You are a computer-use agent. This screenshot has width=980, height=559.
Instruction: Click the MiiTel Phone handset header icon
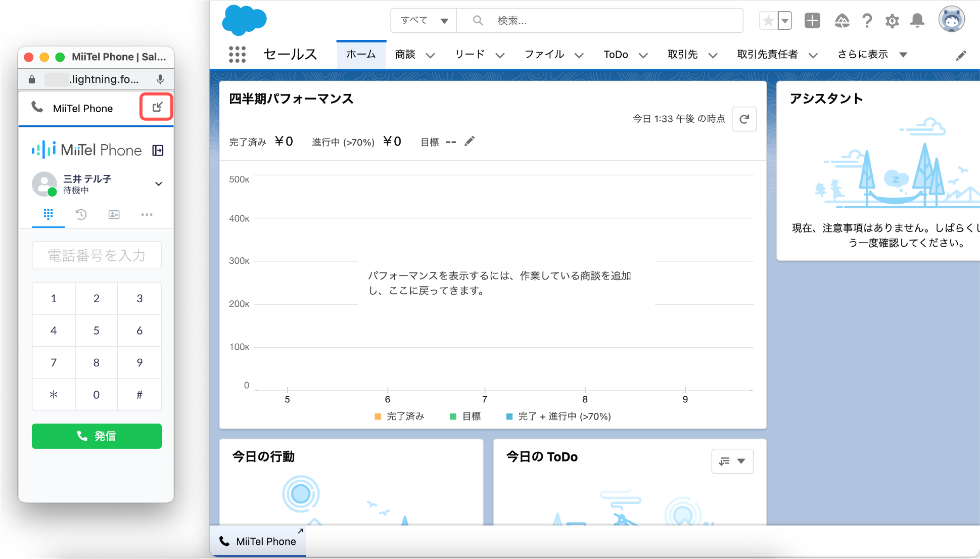click(x=37, y=107)
